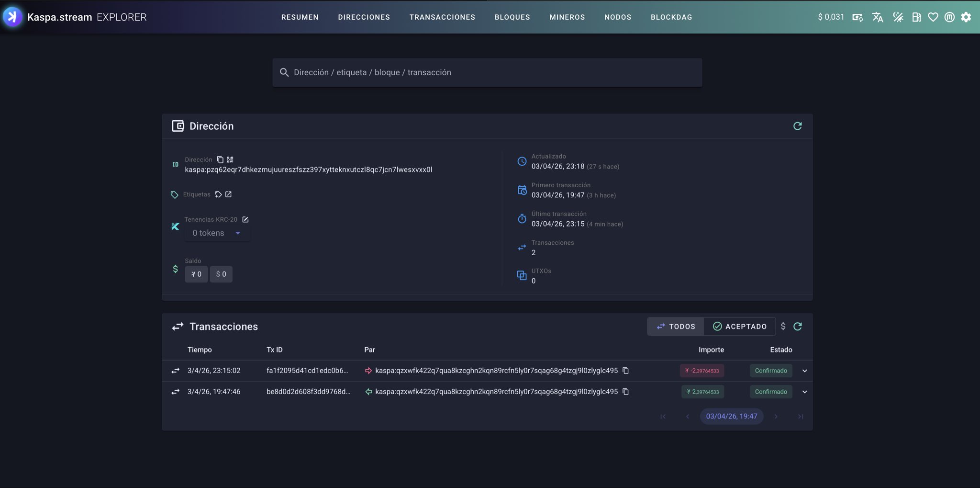Go to the BLOQUES menu
The image size is (980, 488).
512,17
